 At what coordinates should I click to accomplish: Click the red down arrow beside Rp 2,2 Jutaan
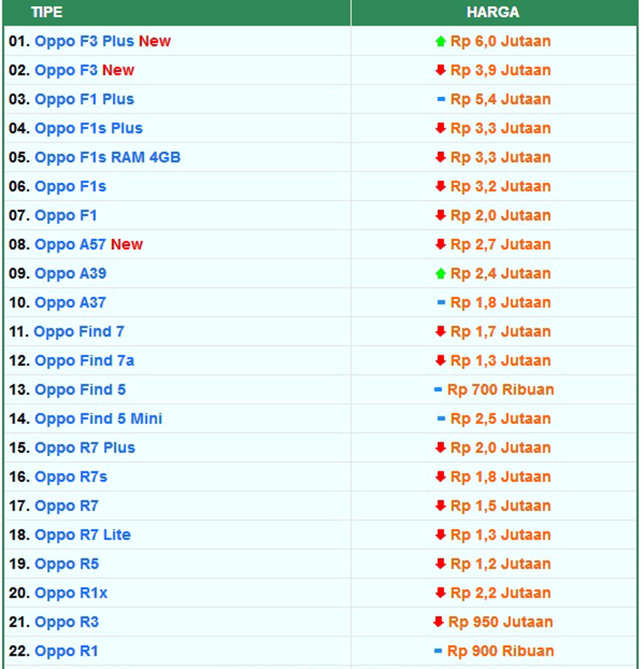coord(440,593)
